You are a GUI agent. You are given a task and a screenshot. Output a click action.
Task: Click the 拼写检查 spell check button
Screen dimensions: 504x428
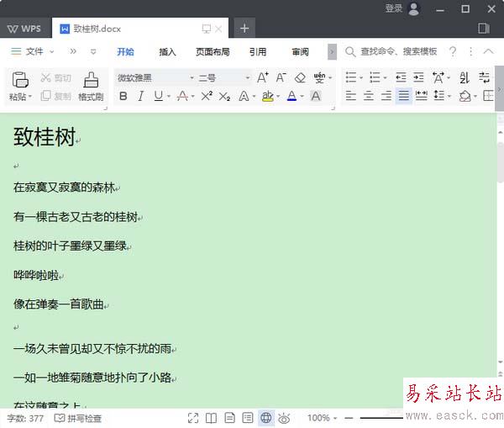click(78, 418)
